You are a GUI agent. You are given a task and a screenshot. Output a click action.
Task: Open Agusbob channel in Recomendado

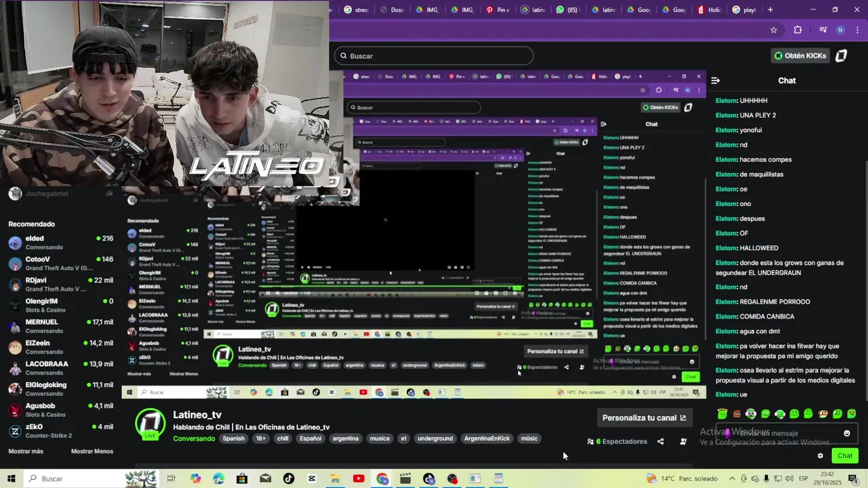60,410
